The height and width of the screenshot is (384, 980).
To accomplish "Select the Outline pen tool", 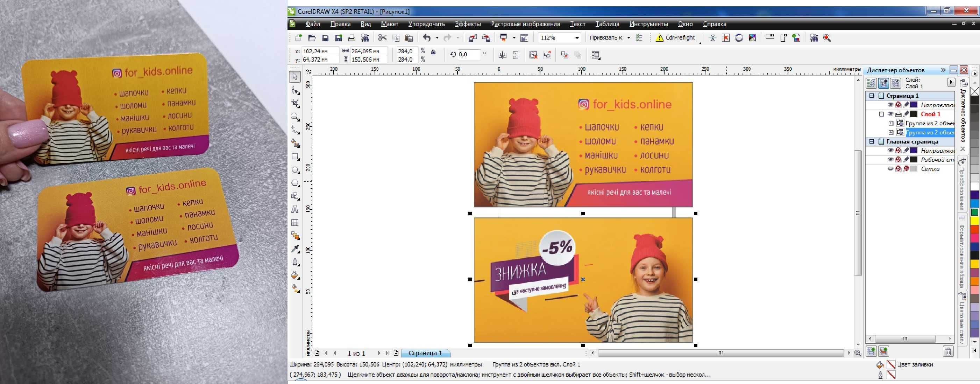I will [295, 262].
